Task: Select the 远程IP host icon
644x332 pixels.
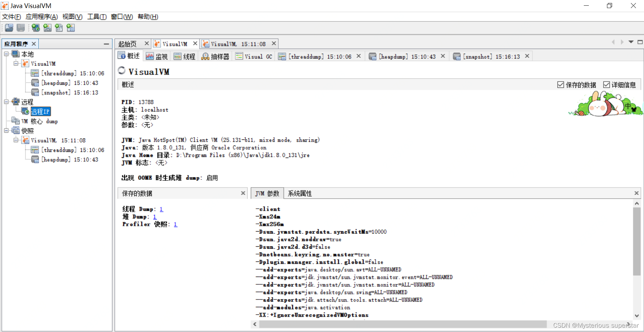Action: click(25, 111)
